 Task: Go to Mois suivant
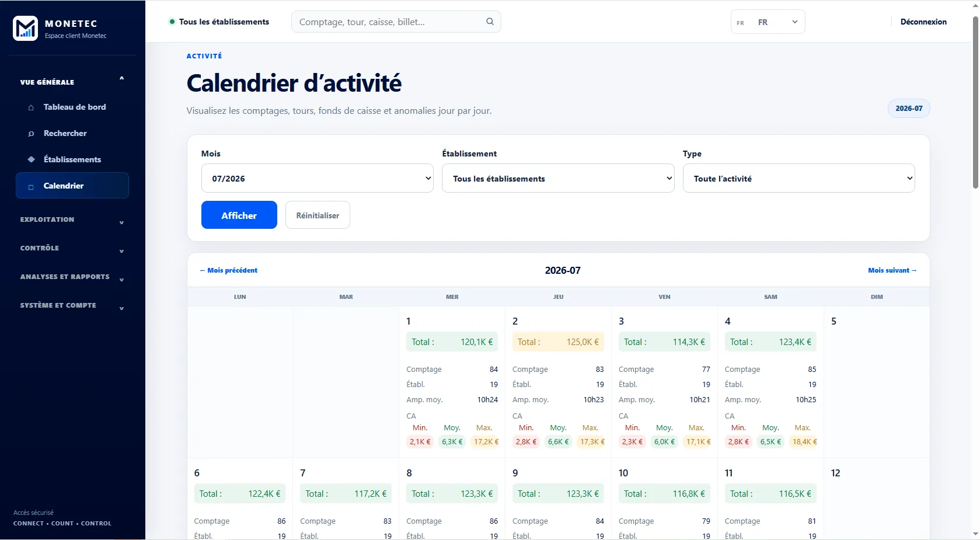click(892, 270)
